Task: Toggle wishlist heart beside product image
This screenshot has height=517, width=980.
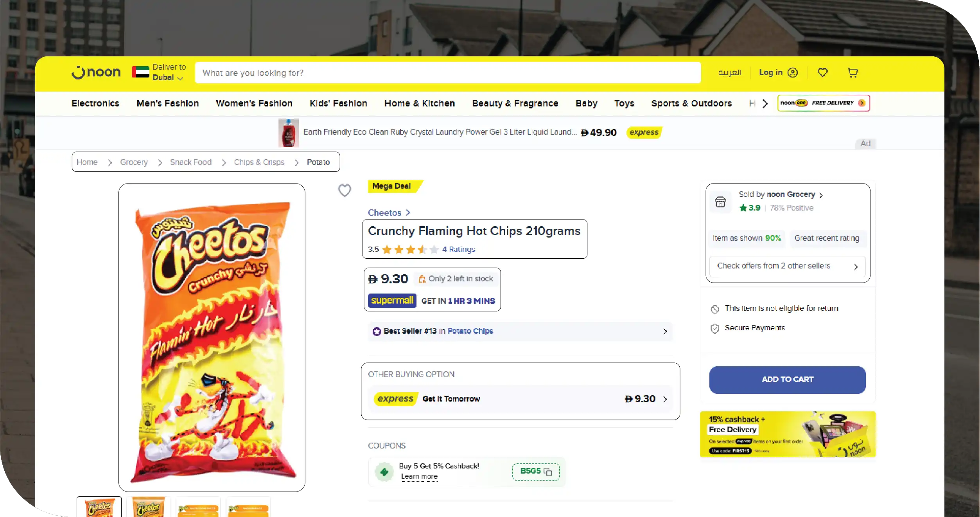Action: coord(345,191)
